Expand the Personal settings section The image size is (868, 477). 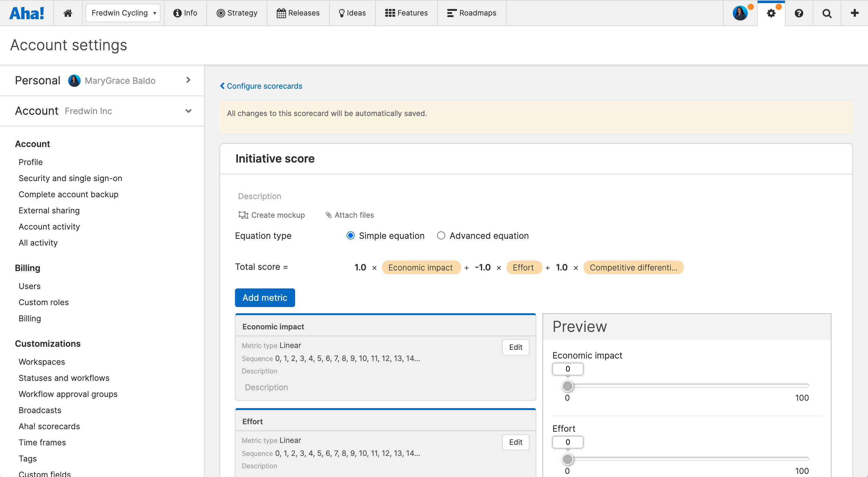[x=188, y=80]
